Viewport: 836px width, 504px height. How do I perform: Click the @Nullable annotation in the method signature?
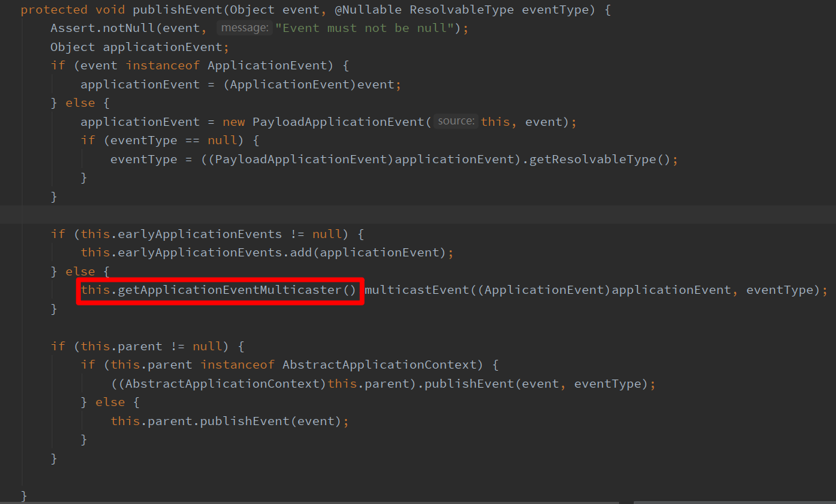369,10
